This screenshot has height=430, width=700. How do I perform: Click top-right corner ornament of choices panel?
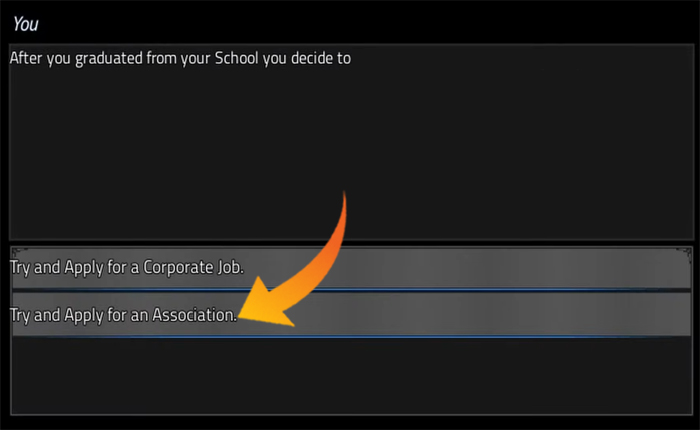click(x=686, y=250)
